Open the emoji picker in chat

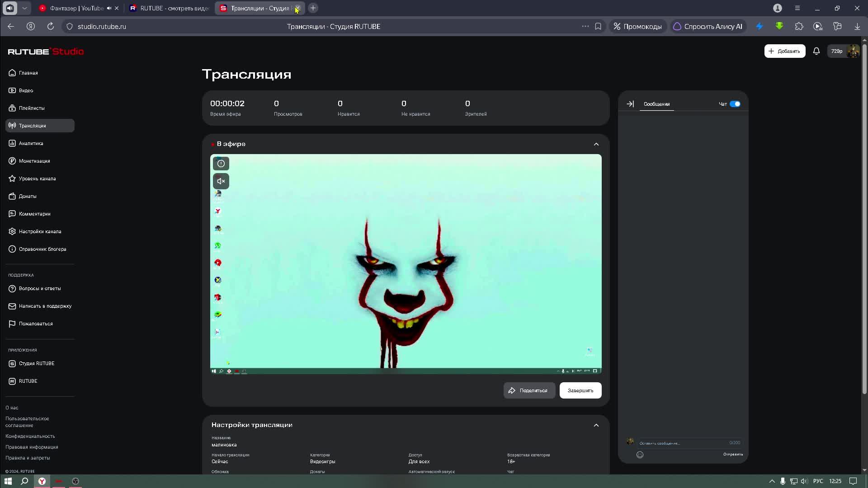pos(640,455)
